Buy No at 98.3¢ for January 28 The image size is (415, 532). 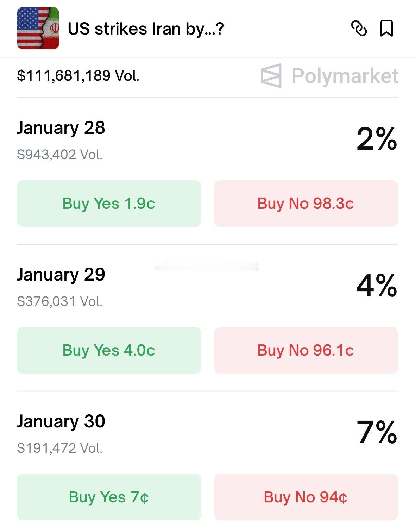306,204
